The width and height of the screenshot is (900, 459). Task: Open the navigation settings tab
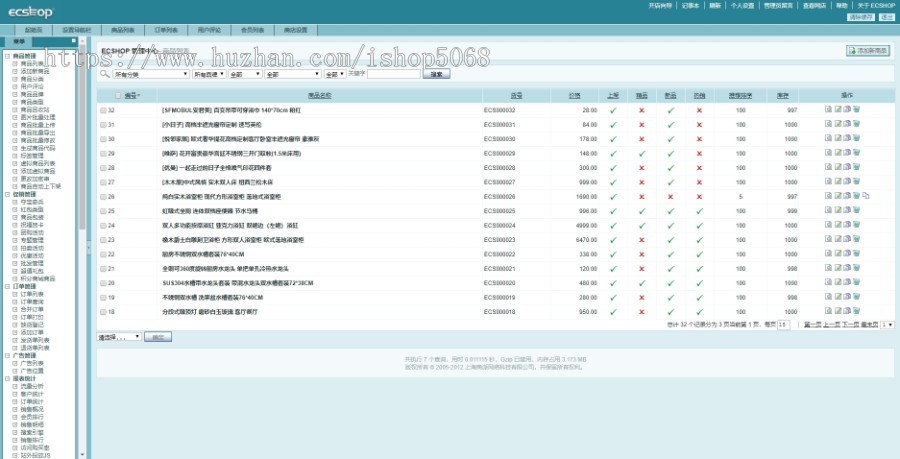pyautogui.click(x=77, y=30)
